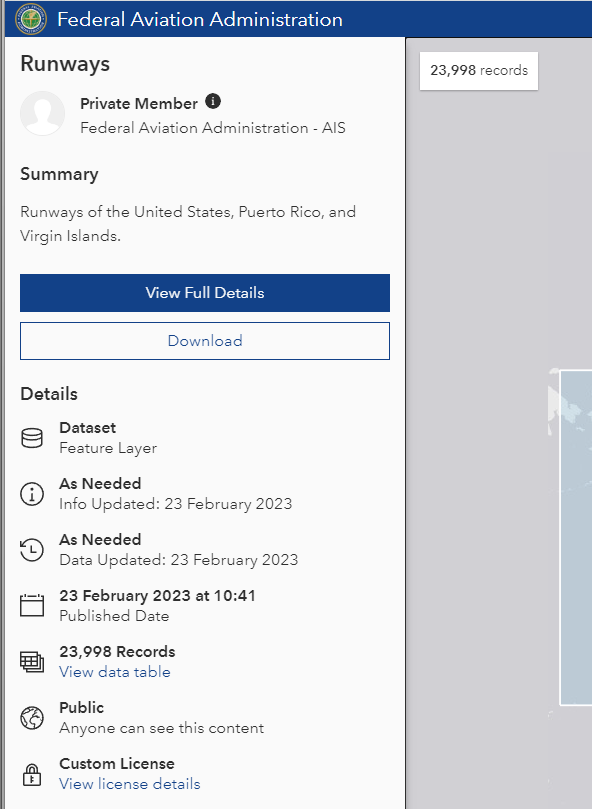Image resolution: width=592 pixels, height=809 pixels.
Task: Click the Private Member name text
Action: (x=139, y=104)
